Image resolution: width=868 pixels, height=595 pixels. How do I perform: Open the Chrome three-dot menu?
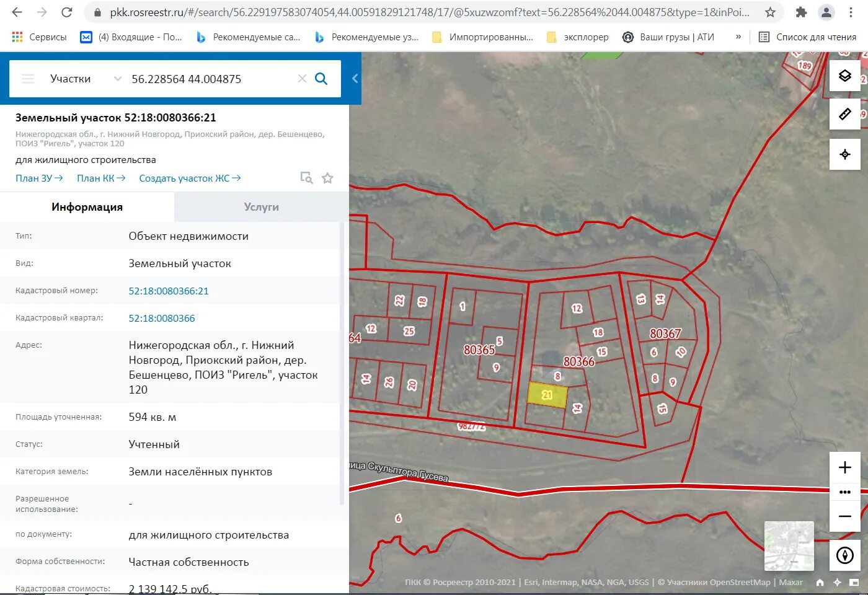pos(851,12)
